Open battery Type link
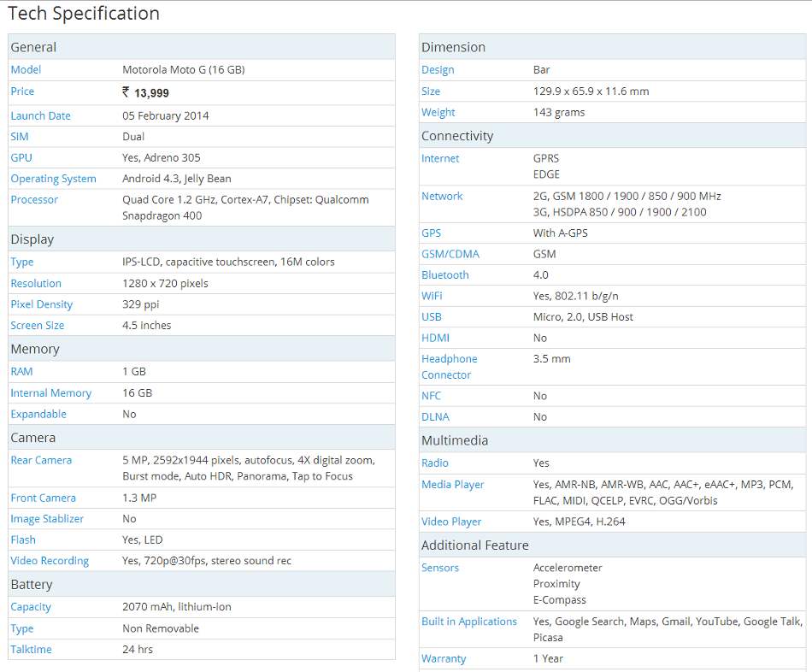The height and width of the screenshot is (672, 812). coord(21,628)
